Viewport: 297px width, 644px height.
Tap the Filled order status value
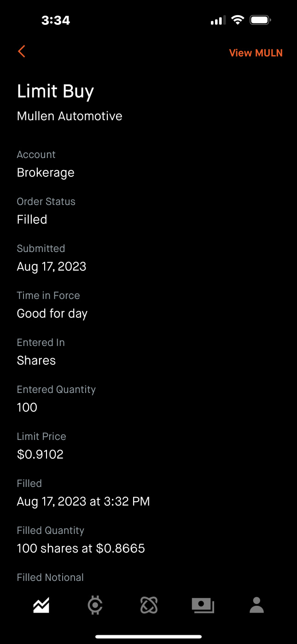(x=32, y=220)
